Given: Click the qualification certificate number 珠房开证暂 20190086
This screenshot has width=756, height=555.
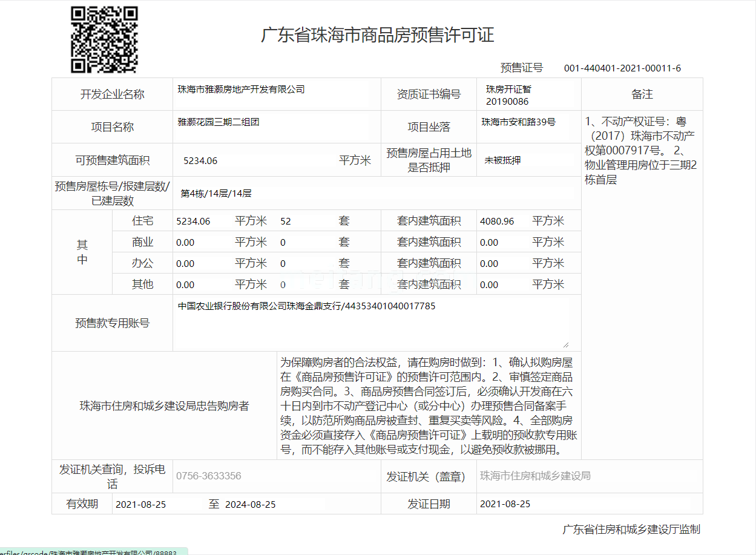Looking at the screenshot, I should pyautogui.click(x=508, y=95).
